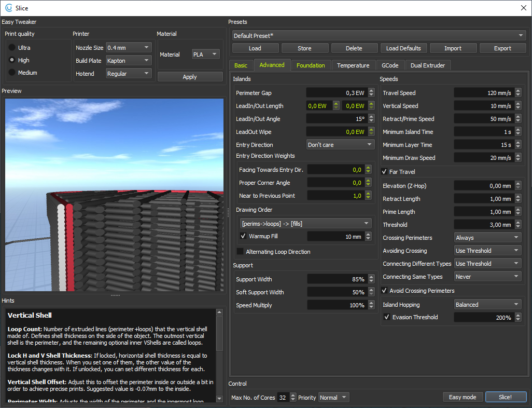Viewport: 532px width, 408px height.
Task: Click the Load preset button
Action: [x=255, y=48]
